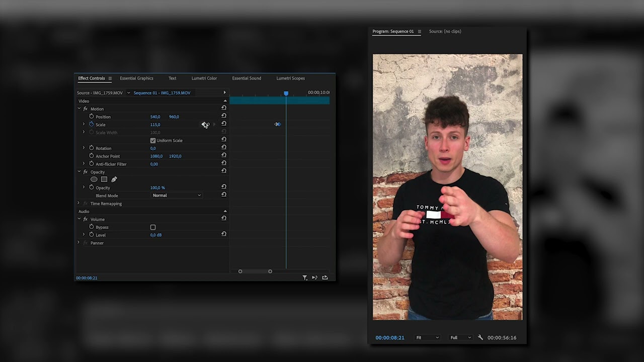Image resolution: width=644 pixels, height=362 pixels.
Task: Switch to the Lumetri Color tab
Action: pos(204,78)
